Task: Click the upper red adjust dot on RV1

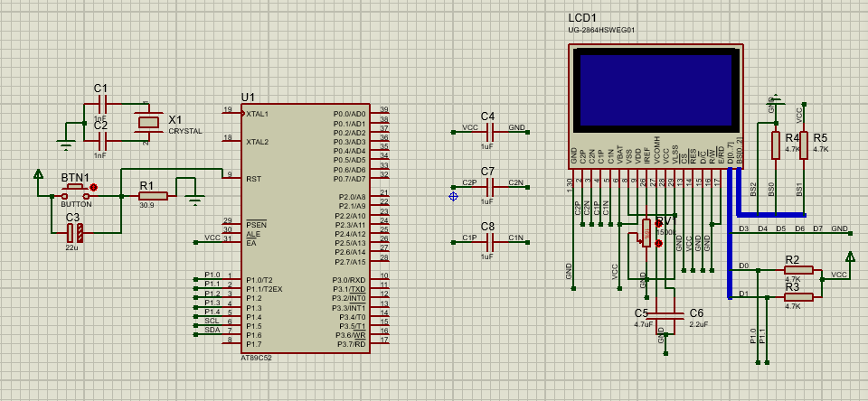Action: (658, 223)
